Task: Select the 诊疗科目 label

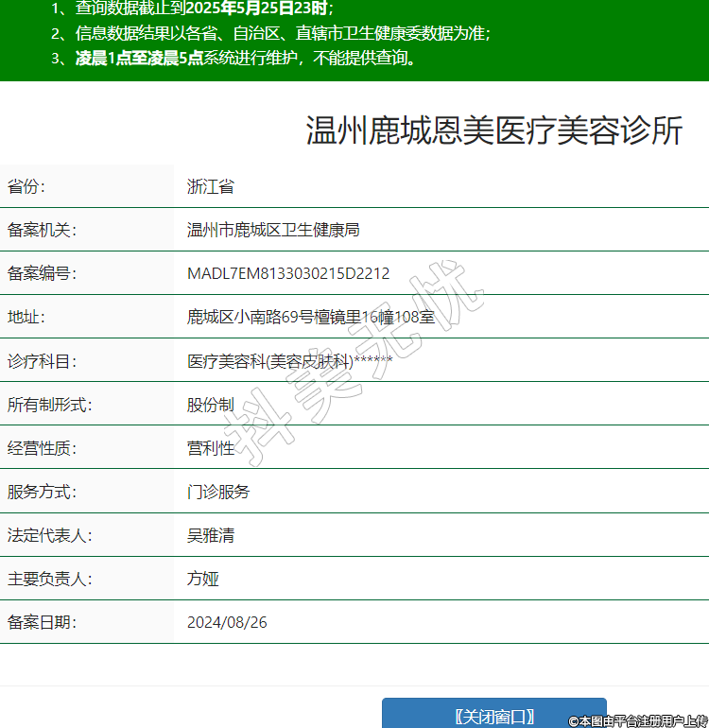Action: pyautogui.click(x=42, y=361)
